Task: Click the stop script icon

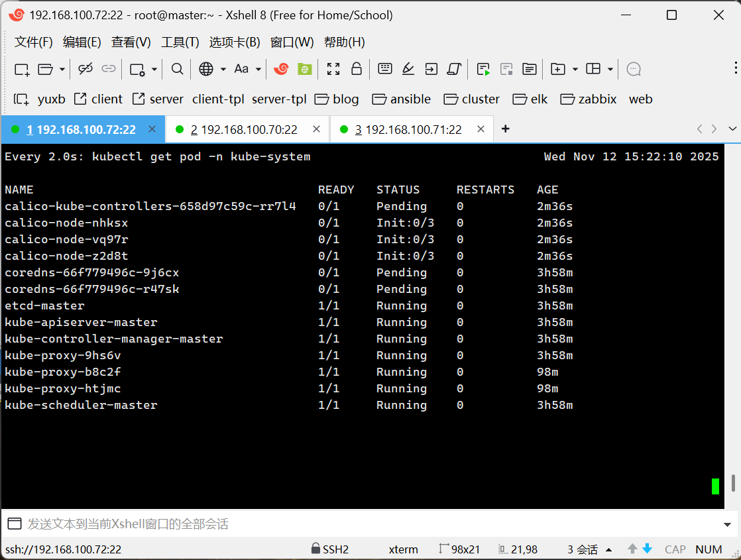Action: pyautogui.click(x=506, y=70)
